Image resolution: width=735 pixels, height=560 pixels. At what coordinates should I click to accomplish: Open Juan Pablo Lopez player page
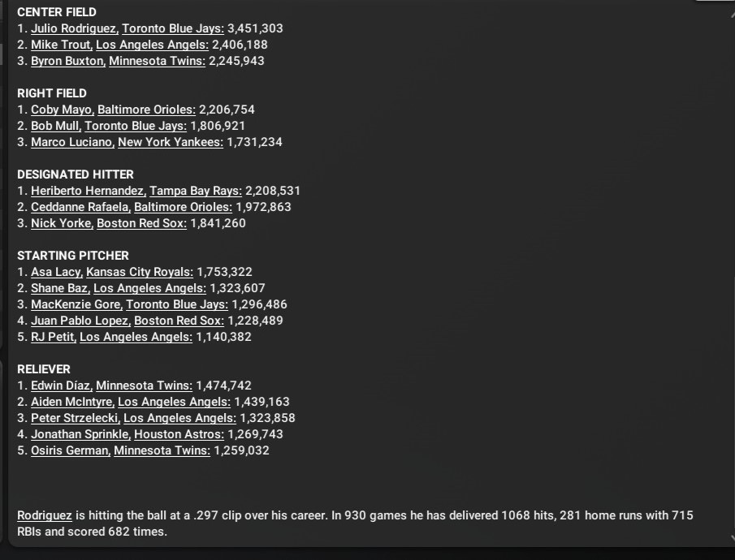pyautogui.click(x=80, y=321)
